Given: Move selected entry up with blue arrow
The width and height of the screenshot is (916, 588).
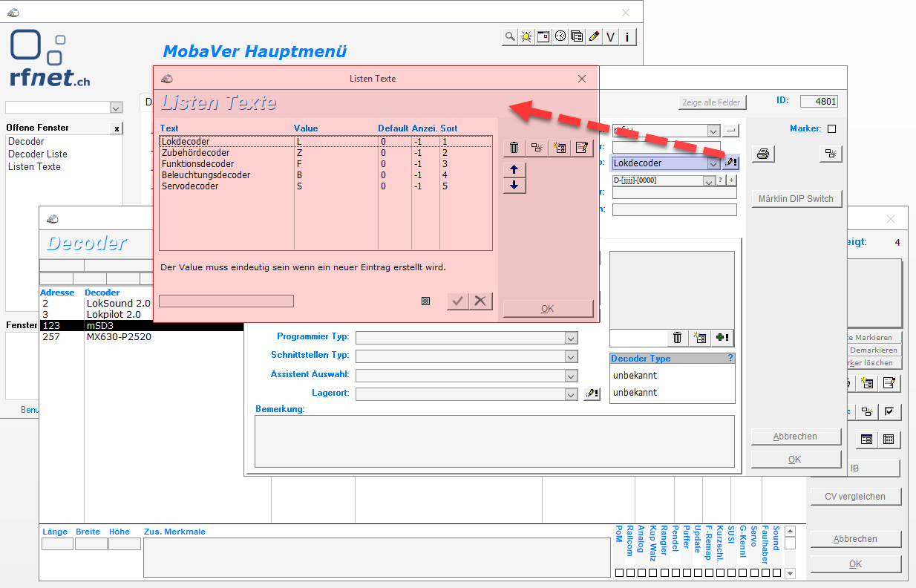Looking at the screenshot, I should (514, 170).
